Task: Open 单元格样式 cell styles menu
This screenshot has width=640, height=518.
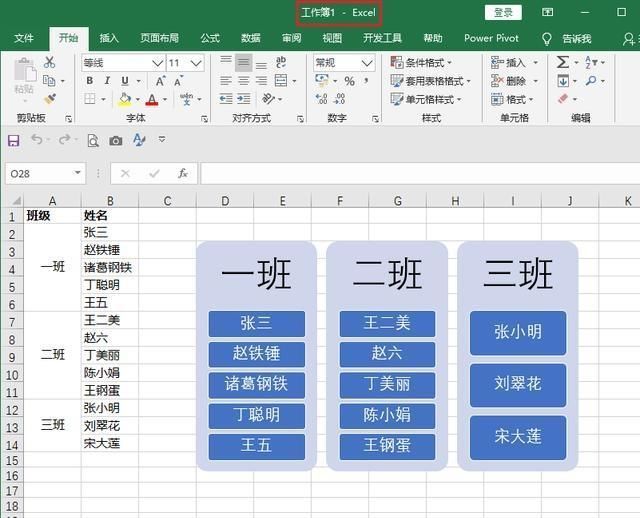Action: 425,99
